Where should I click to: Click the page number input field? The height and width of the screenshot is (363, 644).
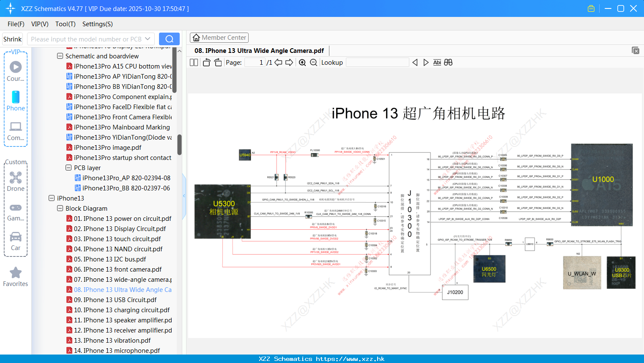(255, 63)
